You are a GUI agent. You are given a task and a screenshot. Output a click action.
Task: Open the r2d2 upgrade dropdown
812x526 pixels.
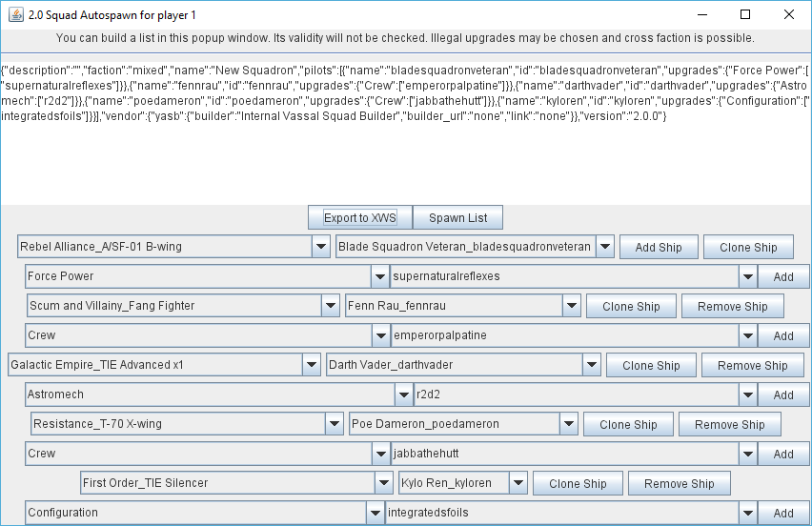pos(585,394)
